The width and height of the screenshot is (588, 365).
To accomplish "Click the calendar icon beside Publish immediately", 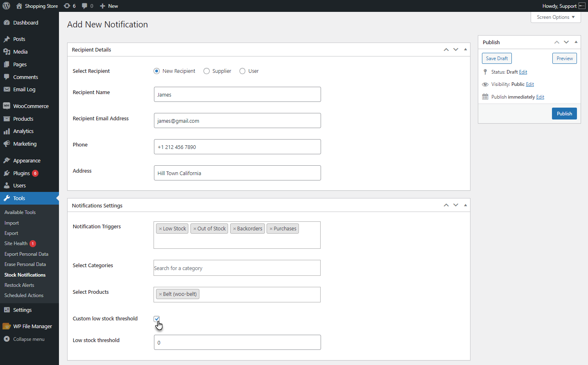I will 485,97.
